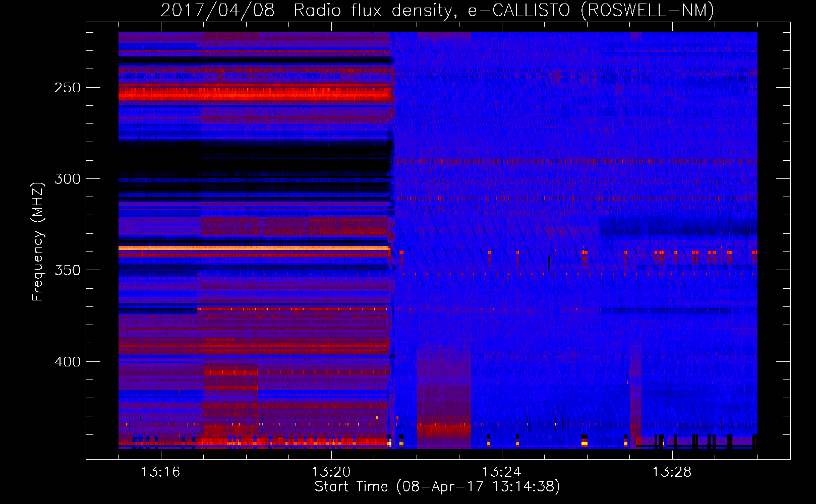The height and width of the screenshot is (504, 816).
Task: Click the plot title "2017/04/08 Radio flux density, e-CALLISTO (ROSWELL-NM)"
Action: pos(437,11)
